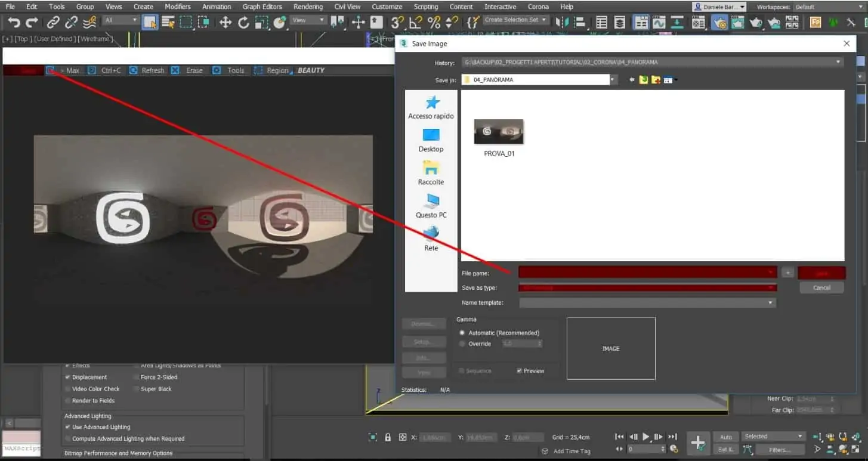Viewport: 868px width, 461px height.
Task: Enable Force 2-Sided option
Action: [155, 377]
